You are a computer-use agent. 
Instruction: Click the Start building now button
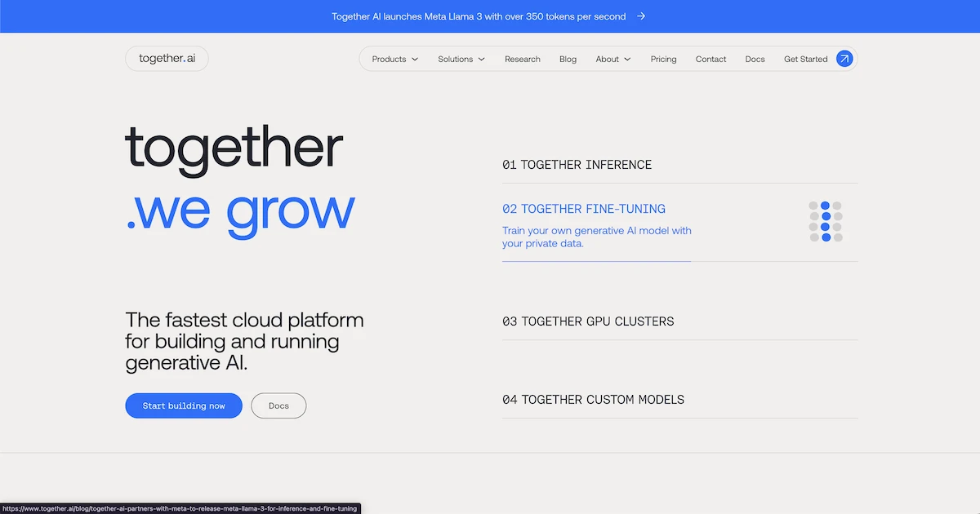point(183,405)
